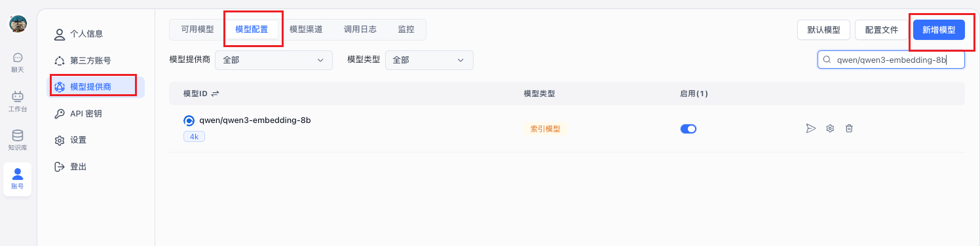
Task: Open the 工作台 workbench icon
Action: coord(18,101)
